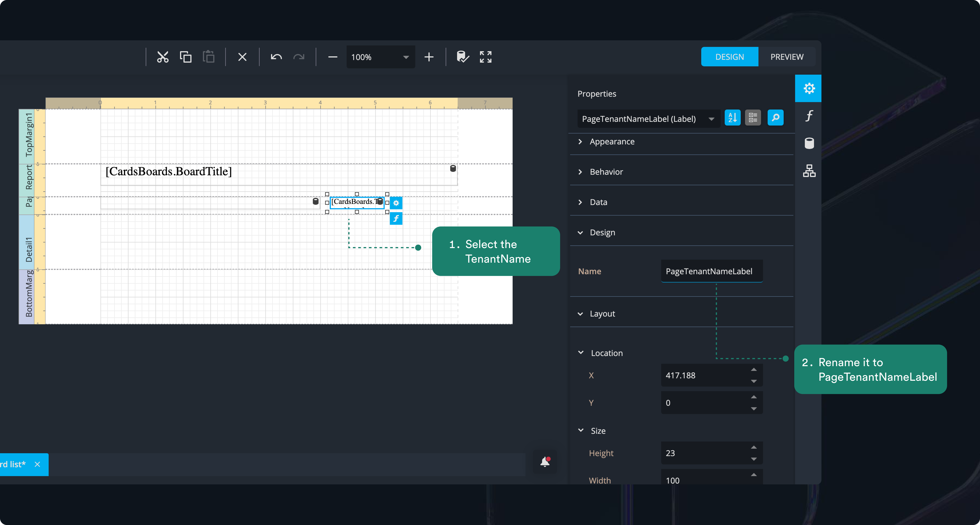Click the Paste clipboard icon
The width and height of the screenshot is (980, 525).
(209, 57)
